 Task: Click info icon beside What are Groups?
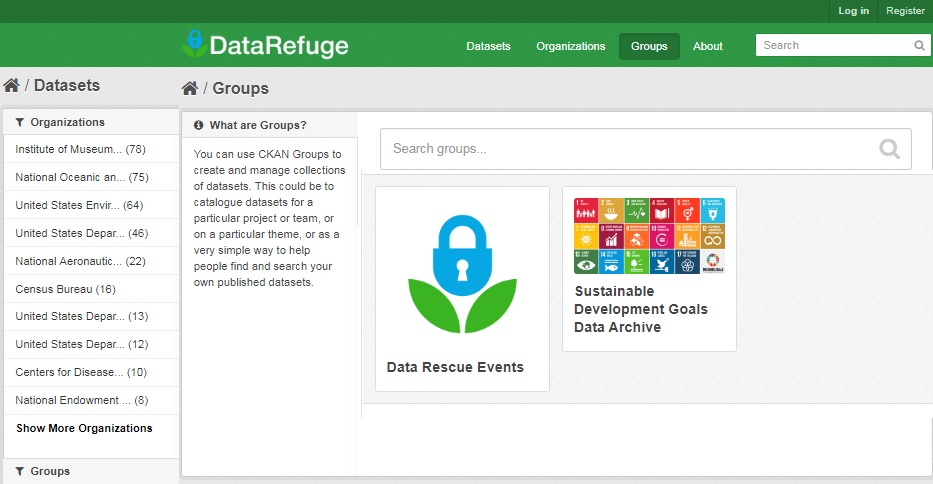click(x=199, y=125)
